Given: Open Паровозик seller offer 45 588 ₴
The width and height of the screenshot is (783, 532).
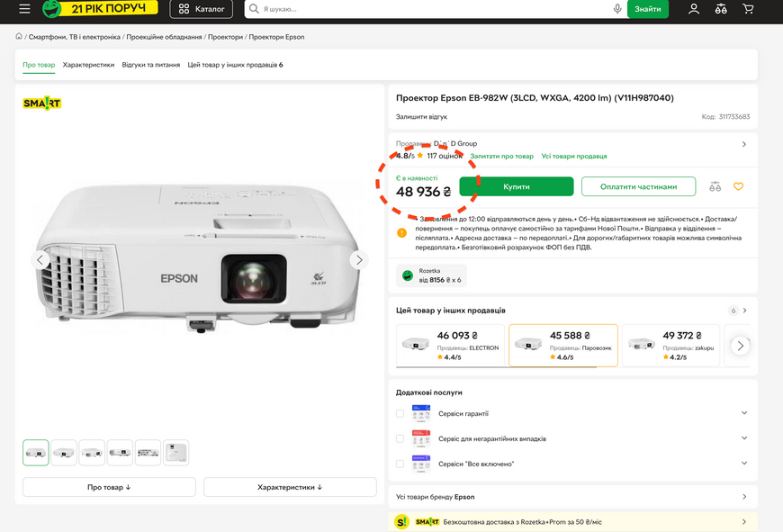Looking at the screenshot, I should 562,345.
